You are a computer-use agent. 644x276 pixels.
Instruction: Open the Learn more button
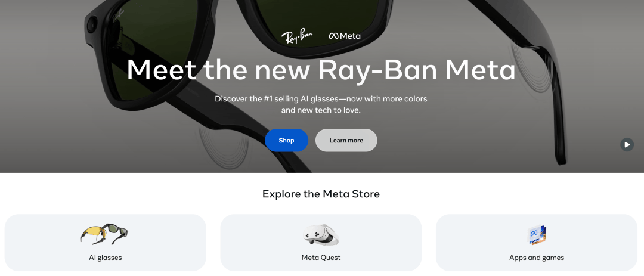click(346, 141)
